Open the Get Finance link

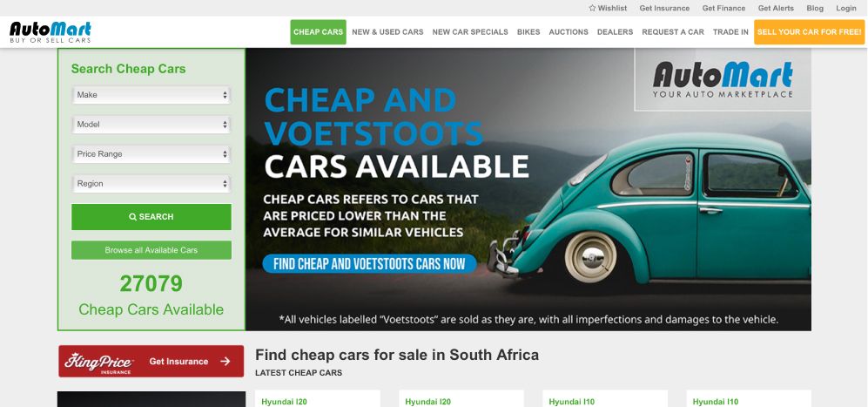723,9
